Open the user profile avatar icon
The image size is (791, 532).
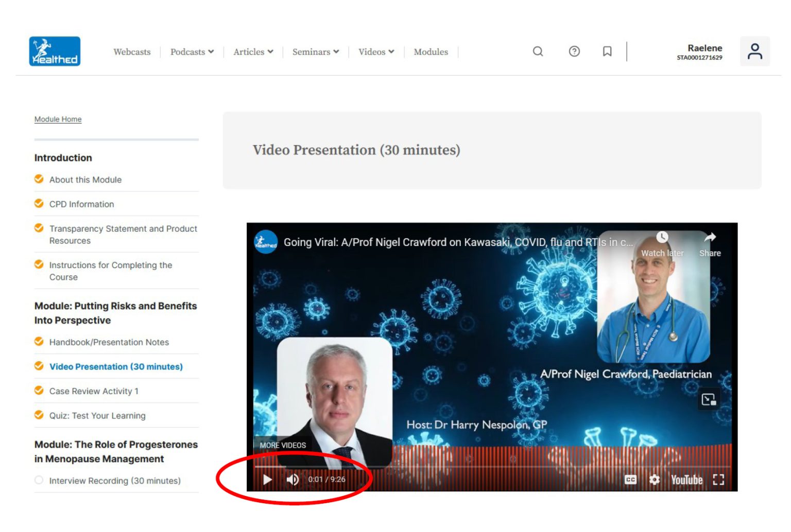tap(755, 51)
